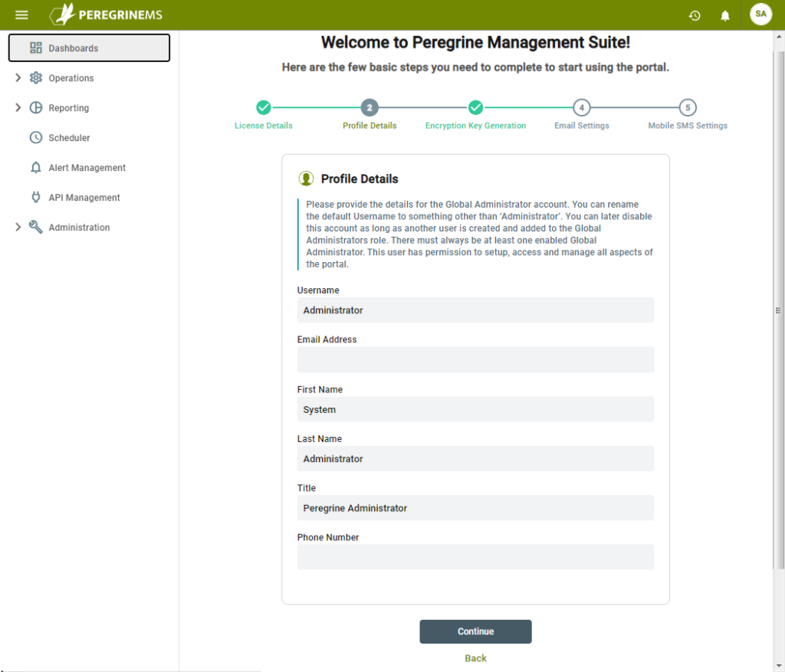
Task: Click the Continue button
Action: click(x=475, y=631)
